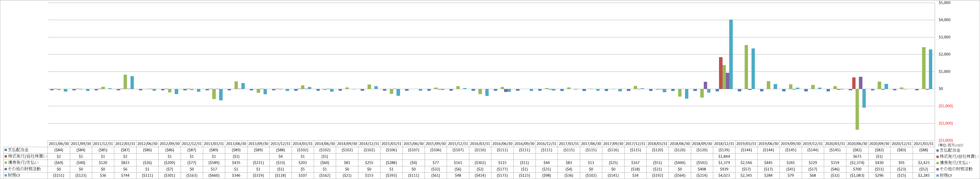Click the $1,844 cell in the 株式発行 row
Screen dimensions: 980x179
click(x=724, y=156)
